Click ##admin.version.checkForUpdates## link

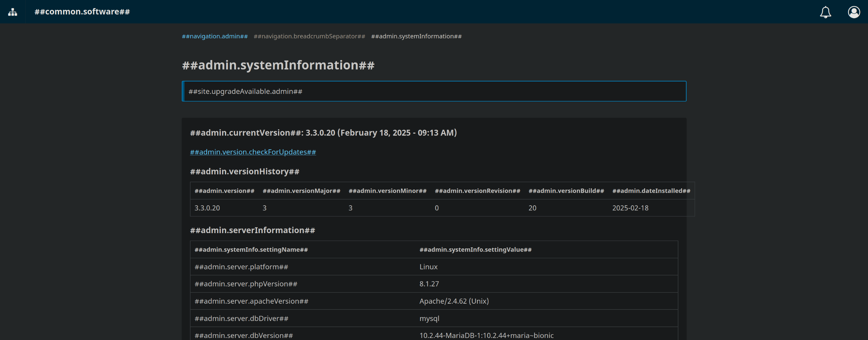point(253,152)
